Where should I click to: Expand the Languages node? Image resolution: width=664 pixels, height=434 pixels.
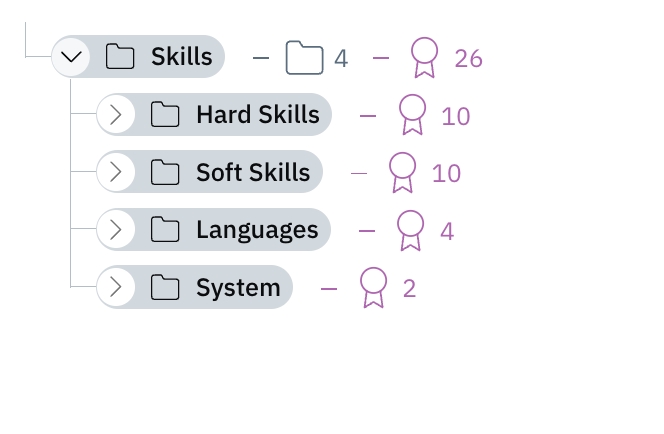pyautogui.click(x=116, y=230)
